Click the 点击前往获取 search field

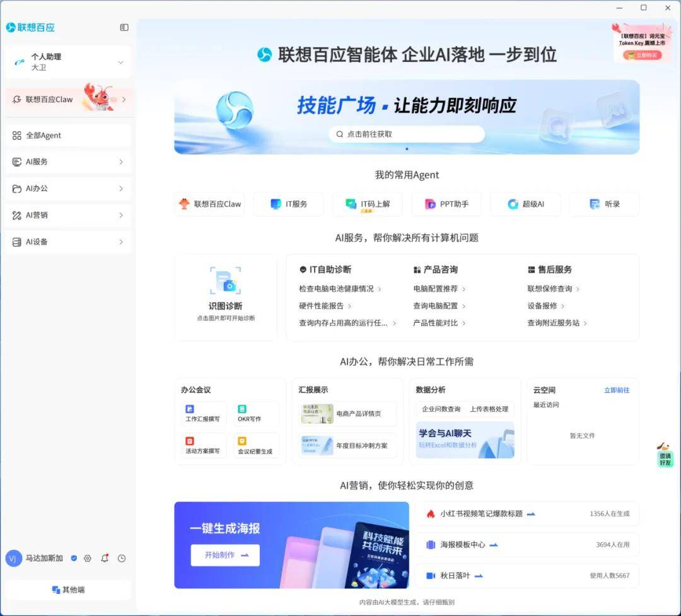click(x=407, y=134)
